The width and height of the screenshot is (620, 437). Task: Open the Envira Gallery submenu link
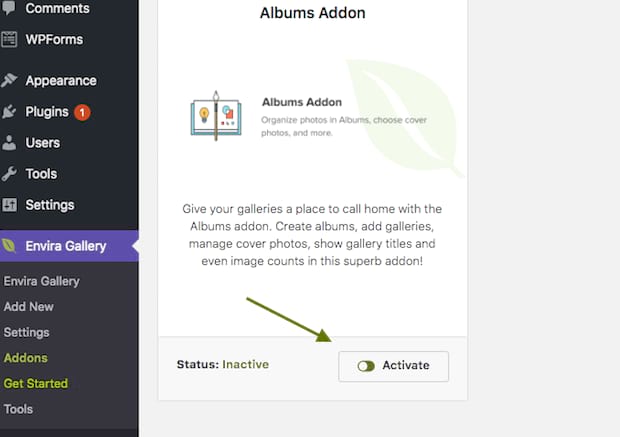[x=41, y=281]
